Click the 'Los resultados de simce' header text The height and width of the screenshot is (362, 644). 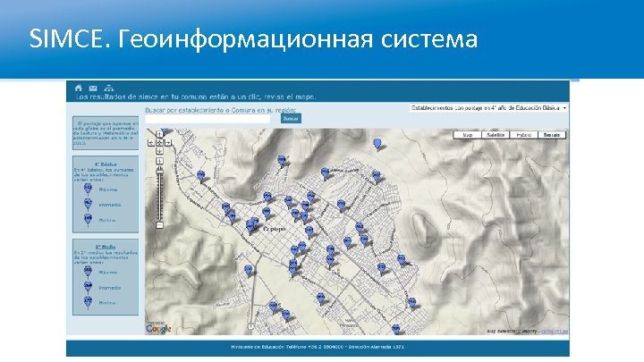pos(196,97)
